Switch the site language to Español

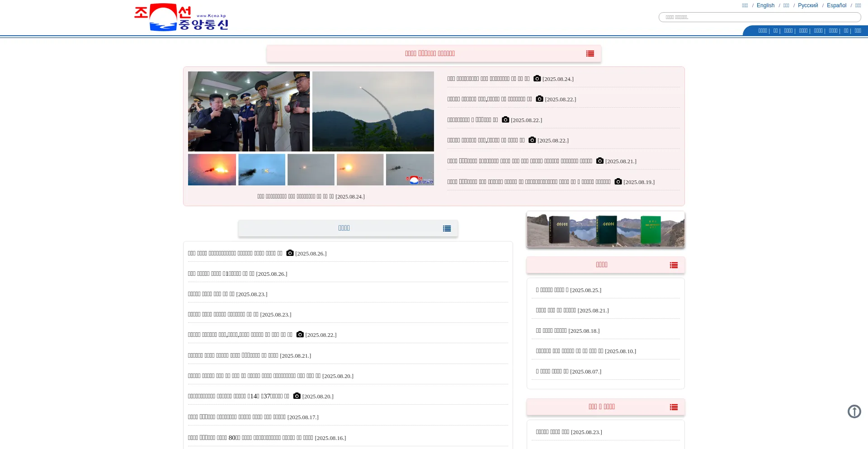pyautogui.click(x=836, y=5)
